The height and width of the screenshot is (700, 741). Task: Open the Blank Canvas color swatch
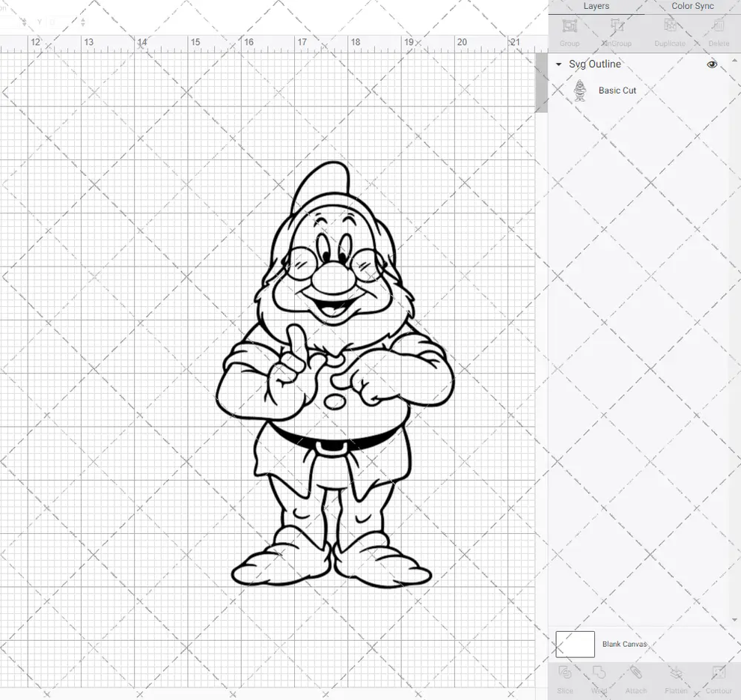click(x=574, y=644)
